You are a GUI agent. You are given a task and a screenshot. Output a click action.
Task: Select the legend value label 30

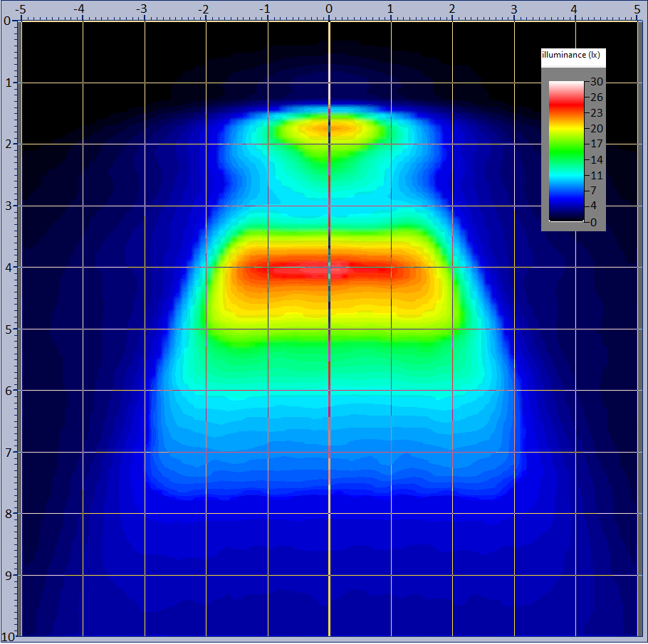(596, 82)
